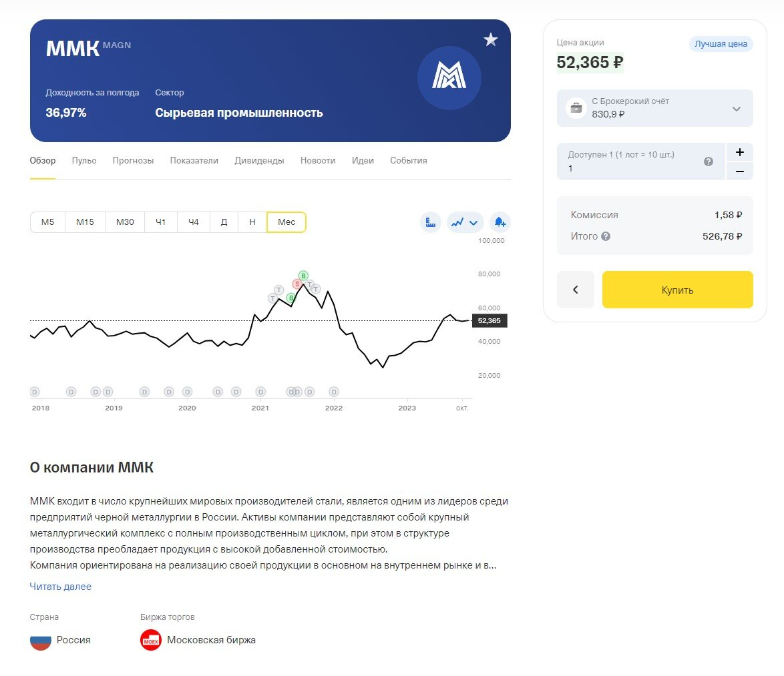784x676 pixels.
Task: Click the red S sell marker on chart
Action: (x=297, y=284)
